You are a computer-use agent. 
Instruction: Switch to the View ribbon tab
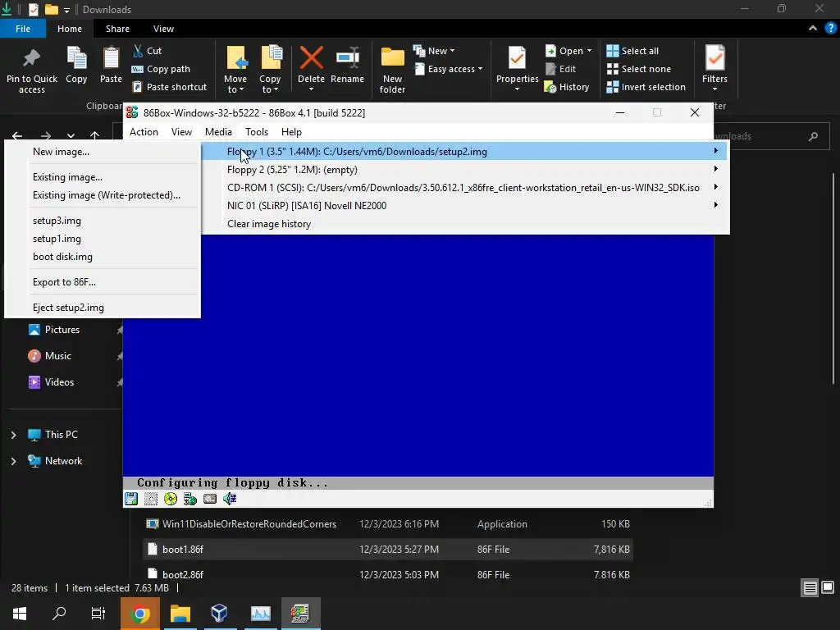pyautogui.click(x=163, y=29)
